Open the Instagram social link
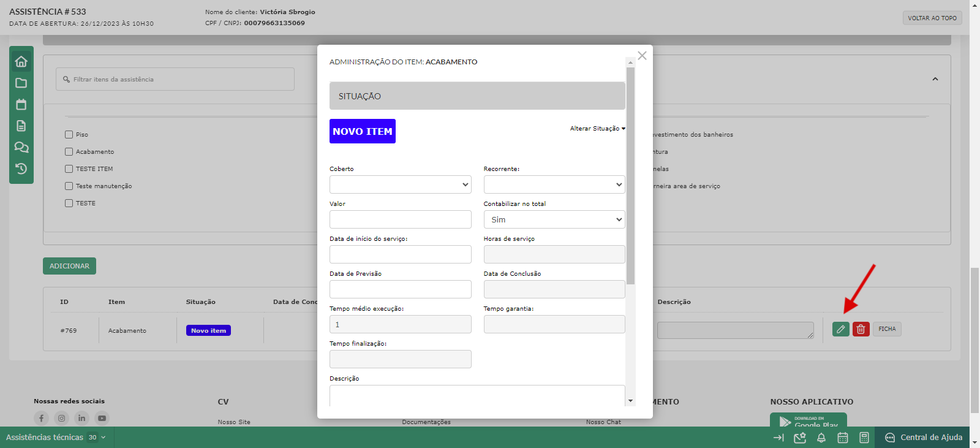The width and height of the screenshot is (980, 448). 61,418
